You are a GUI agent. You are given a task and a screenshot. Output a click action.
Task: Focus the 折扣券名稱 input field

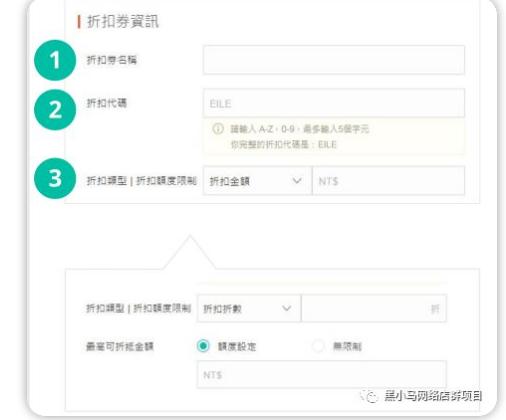[x=334, y=60]
